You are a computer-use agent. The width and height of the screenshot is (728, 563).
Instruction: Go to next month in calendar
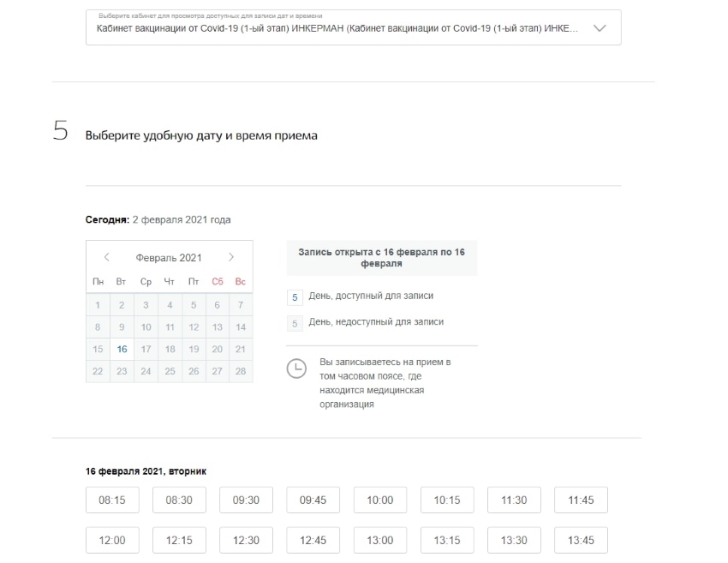pyautogui.click(x=231, y=257)
